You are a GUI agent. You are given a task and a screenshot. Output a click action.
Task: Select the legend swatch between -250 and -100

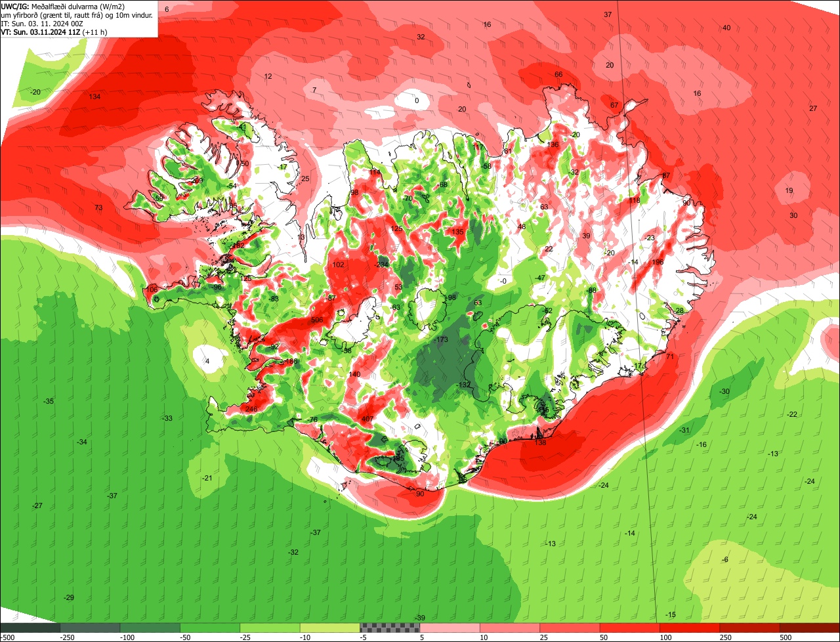coord(90,628)
